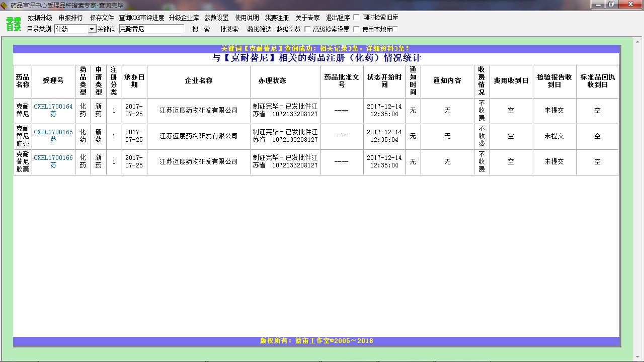Click the 检验报告收到日 column header
644x362 pixels.
click(x=554, y=81)
